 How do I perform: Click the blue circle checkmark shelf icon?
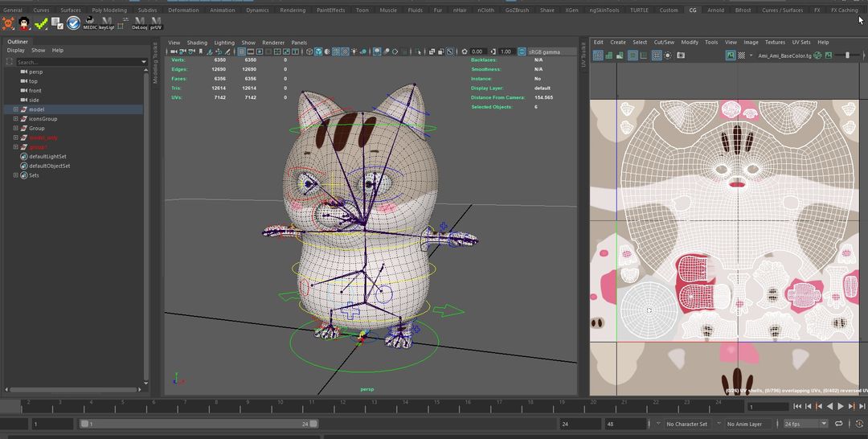(x=73, y=23)
